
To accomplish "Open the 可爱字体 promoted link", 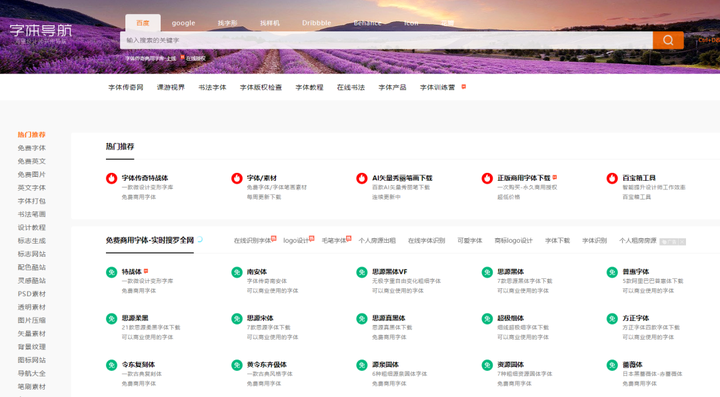I will point(470,240).
